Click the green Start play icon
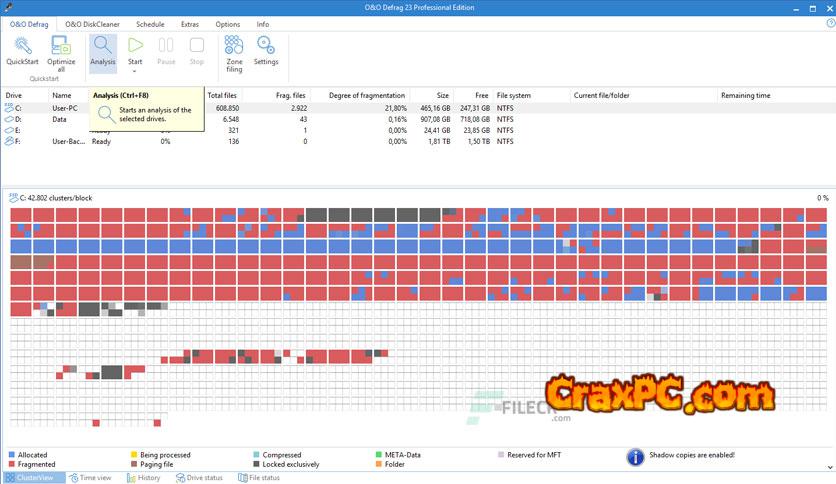Screen dimensions: 836x484 tap(135, 45)
